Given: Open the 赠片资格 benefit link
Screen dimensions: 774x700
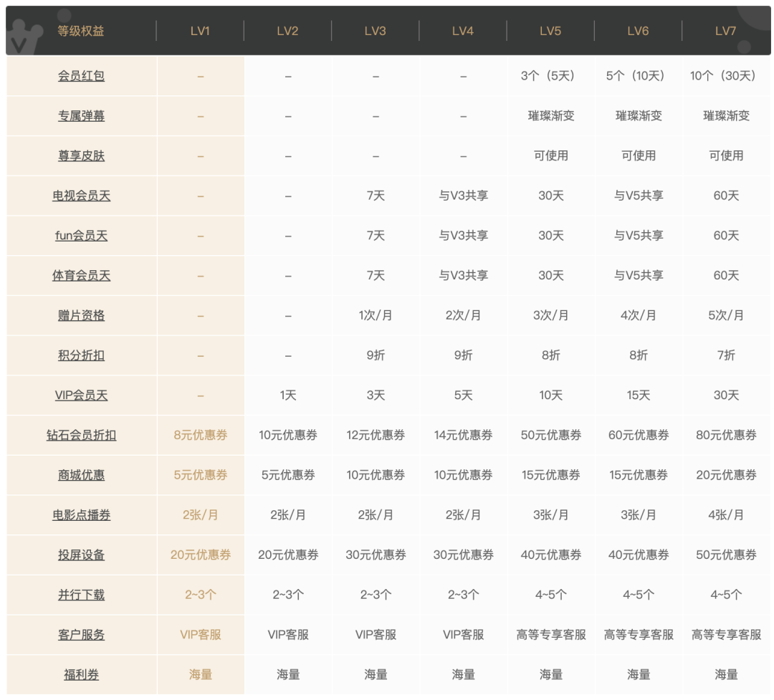Looking at the screenshot, I should [x=81, y=315].
